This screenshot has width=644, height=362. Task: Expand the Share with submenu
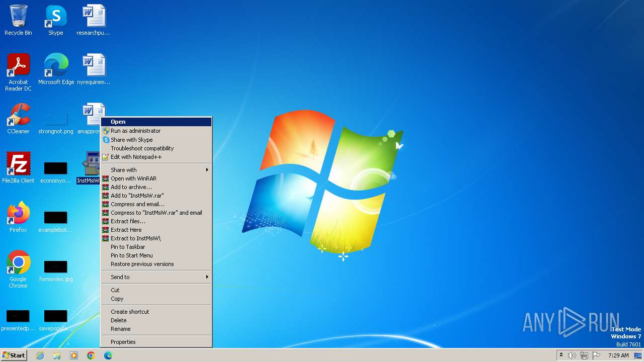coord(156,170)
